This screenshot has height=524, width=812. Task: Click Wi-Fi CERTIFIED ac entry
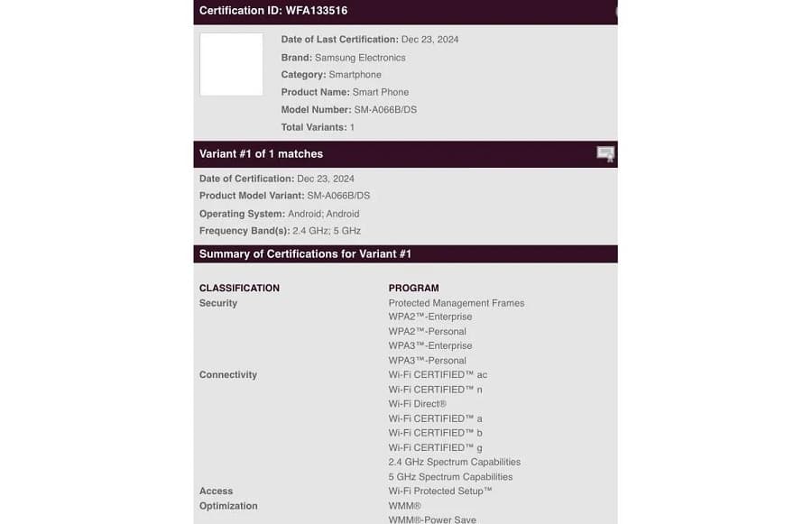point(438,374)
